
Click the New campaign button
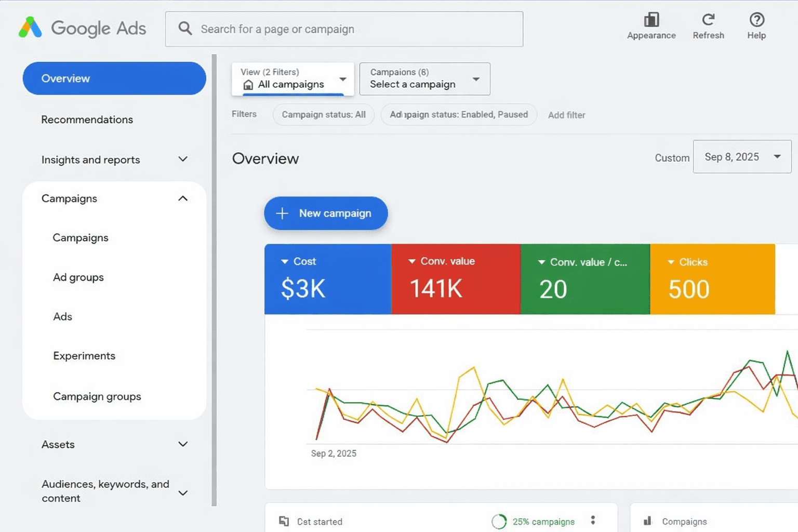point(326,213)
